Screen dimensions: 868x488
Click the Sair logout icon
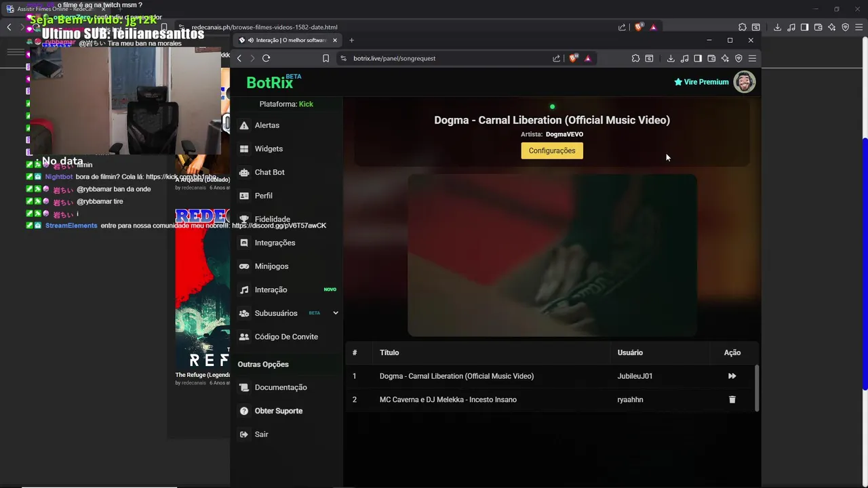point(244,434)
